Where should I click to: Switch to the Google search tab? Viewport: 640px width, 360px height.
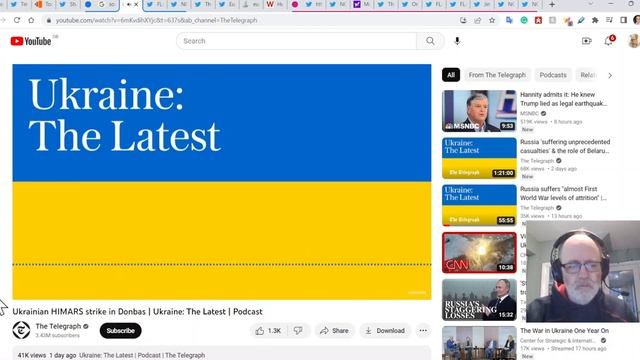coord(106,4)
